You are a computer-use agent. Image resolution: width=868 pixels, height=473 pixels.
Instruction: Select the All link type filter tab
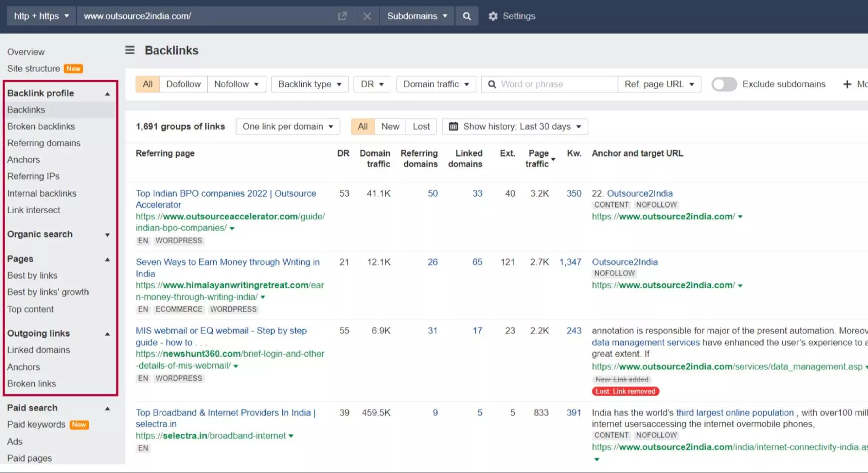[148, 84]
